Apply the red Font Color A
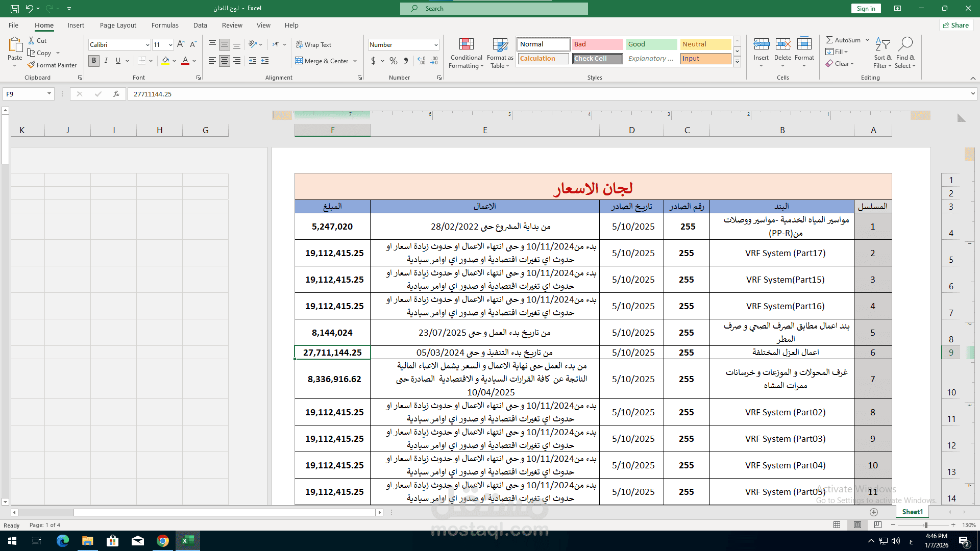The width and height of the screenshot is (980, 551). (185, 61)
